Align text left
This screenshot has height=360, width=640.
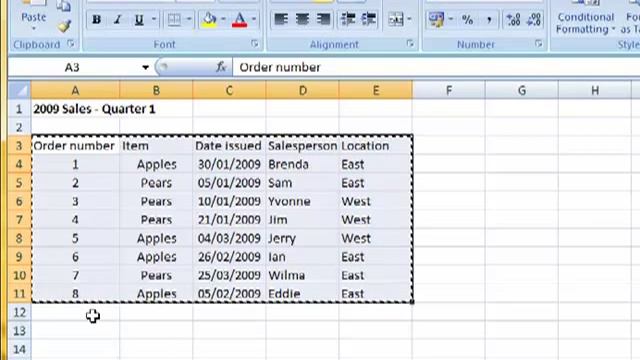click(x=281, y=19)
